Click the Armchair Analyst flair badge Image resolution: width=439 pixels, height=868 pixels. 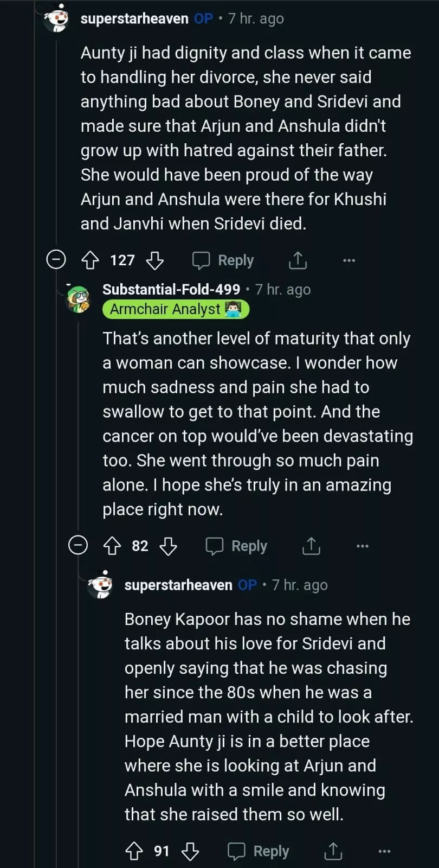click(x=175, y=309)
